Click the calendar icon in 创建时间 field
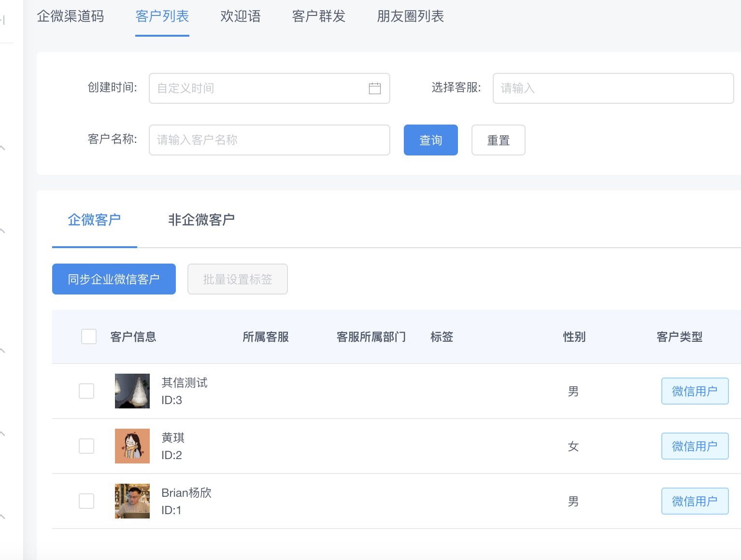The width and height of the screenshot is (741, 560). click(x=375, y=88)
